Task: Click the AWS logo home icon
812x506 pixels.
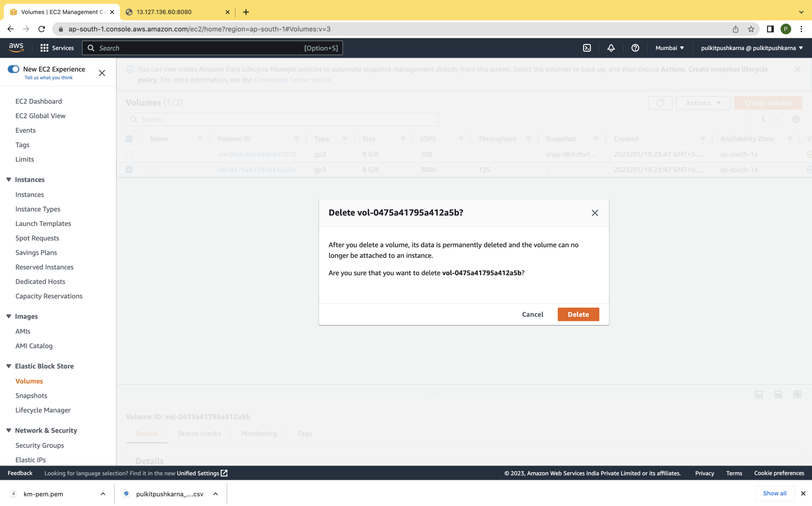Action: pos(16,47)
